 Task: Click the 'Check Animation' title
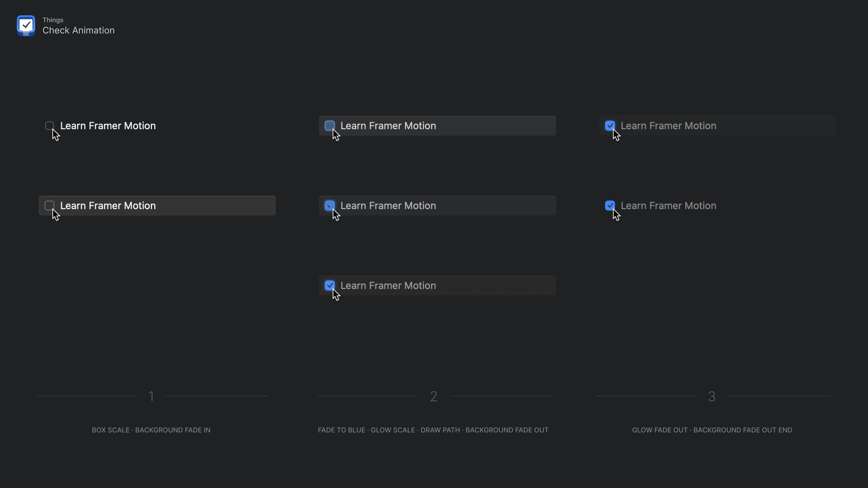click(x=78, y=30)
